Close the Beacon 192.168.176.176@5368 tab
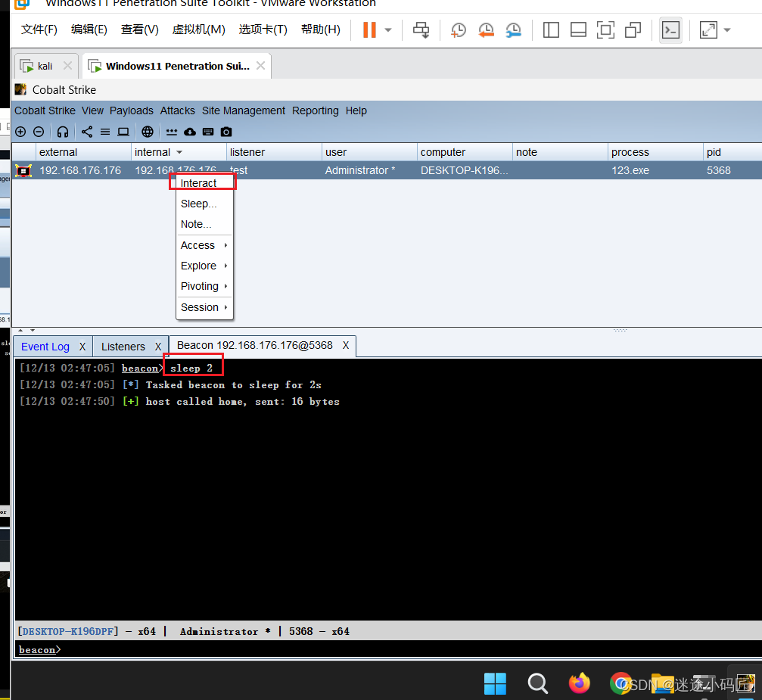Screen dimensions: 762x700 [x=346, y=345]
